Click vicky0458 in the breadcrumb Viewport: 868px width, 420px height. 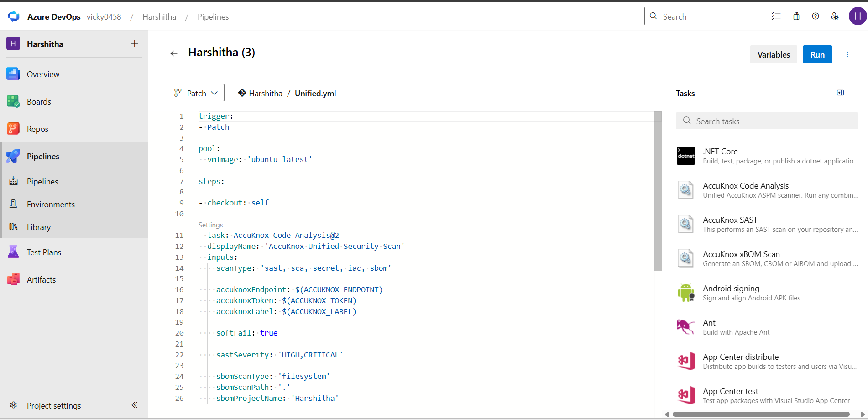coord(104,16)
